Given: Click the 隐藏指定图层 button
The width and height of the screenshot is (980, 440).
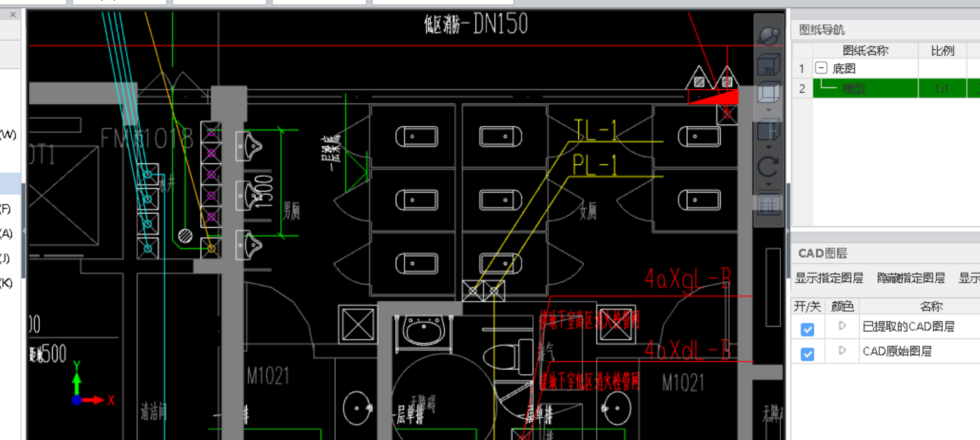Looking at the screenshot, I should coord(911,278).
